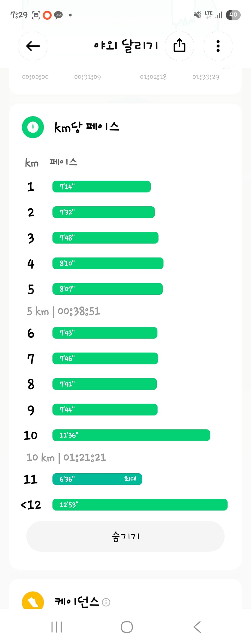Tap the back arrow icon
Screen dimensions: 251x644
pos(33,46)
